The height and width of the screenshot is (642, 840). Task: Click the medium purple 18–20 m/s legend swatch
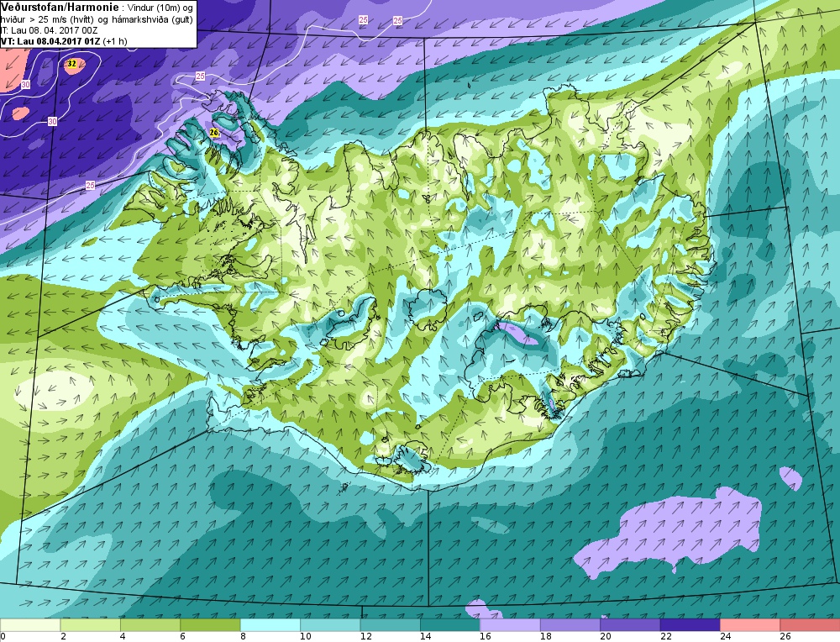coord(570,624)
